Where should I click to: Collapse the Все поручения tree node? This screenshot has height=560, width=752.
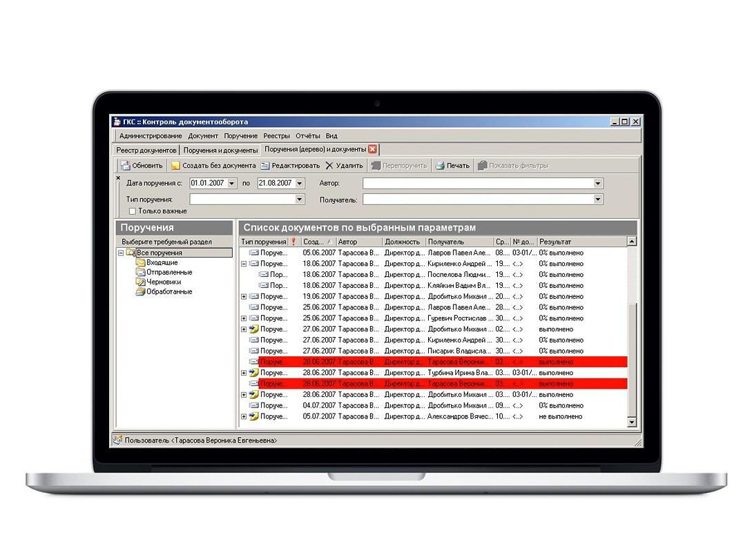point(121,253)
